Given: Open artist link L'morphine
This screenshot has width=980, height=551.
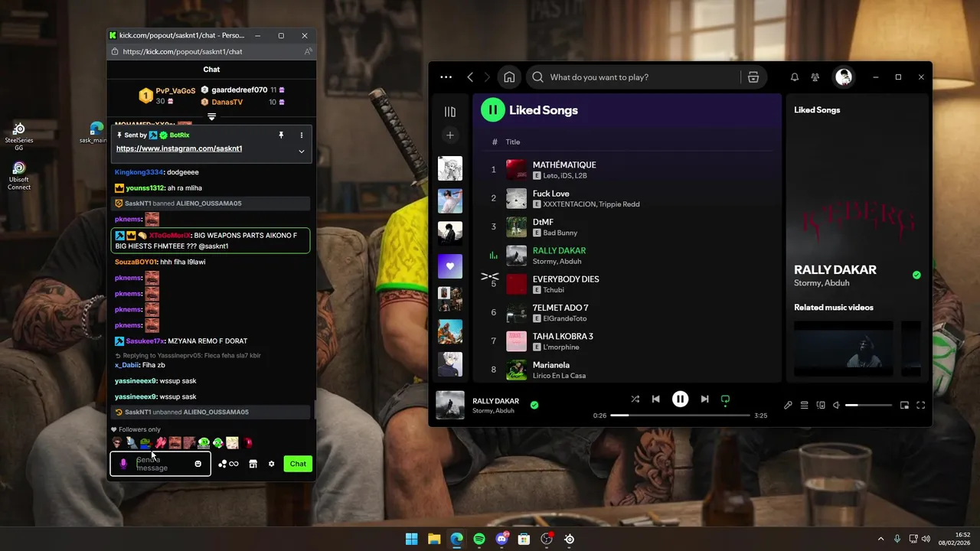Looking at the screenshot, I should pos(562,347).
